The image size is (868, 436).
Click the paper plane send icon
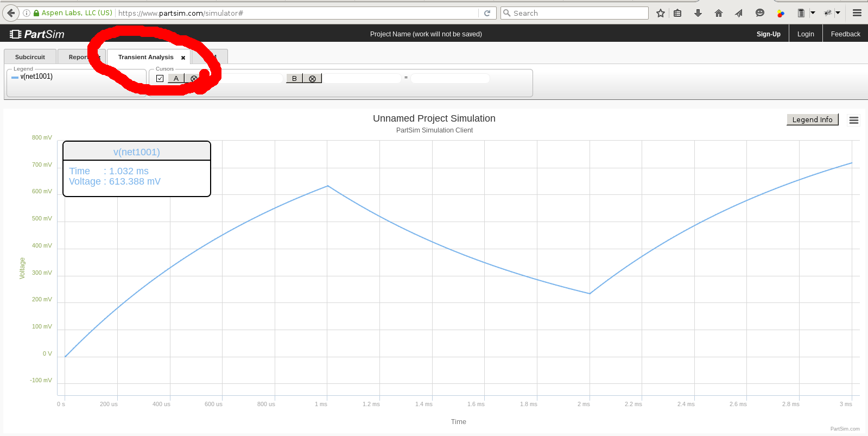pyautogui.click(x=739, y=13)
